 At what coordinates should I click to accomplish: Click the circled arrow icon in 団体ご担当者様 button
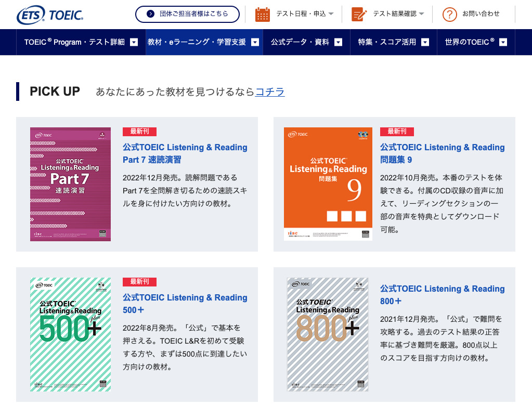150,14
